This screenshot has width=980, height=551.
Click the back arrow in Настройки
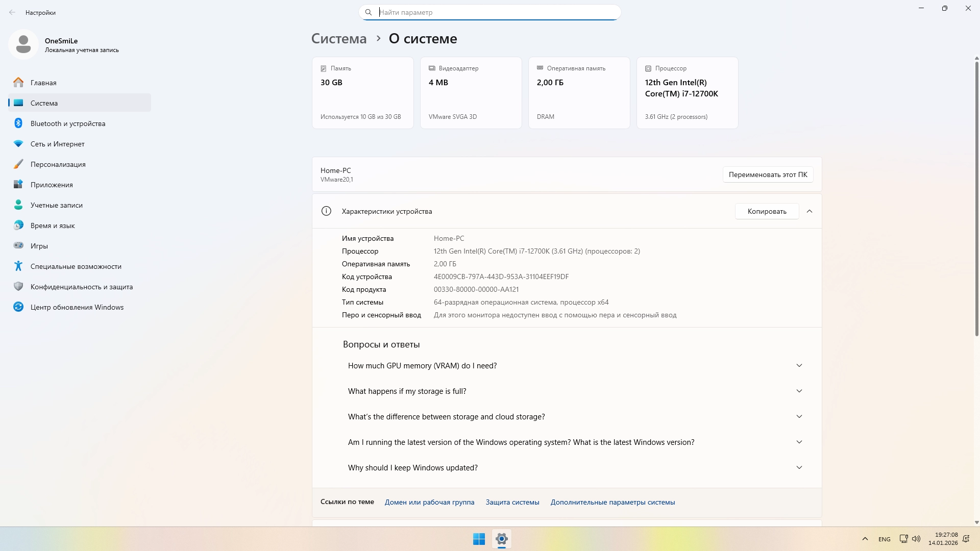pyautogui.click(x=12, y=12)
